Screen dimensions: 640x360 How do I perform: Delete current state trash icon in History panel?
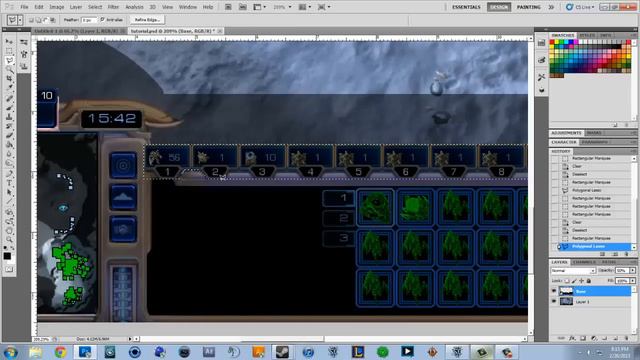(627, 254)
